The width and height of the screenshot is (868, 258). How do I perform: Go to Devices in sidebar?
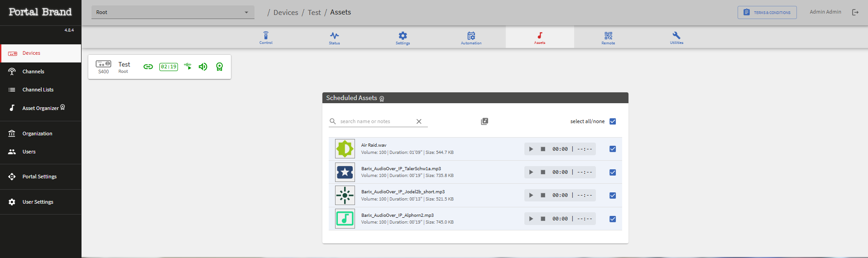[41, 53]
